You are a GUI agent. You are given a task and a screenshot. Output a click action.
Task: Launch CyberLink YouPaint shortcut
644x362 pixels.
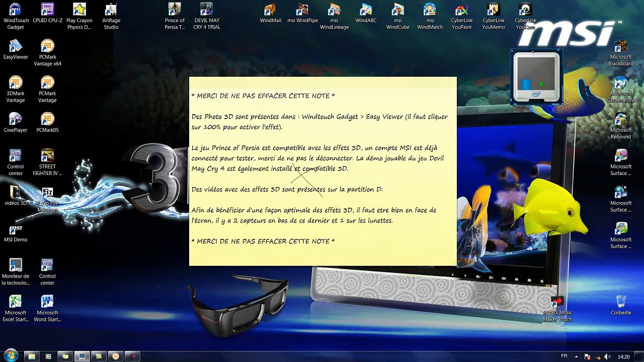(461, 16)
